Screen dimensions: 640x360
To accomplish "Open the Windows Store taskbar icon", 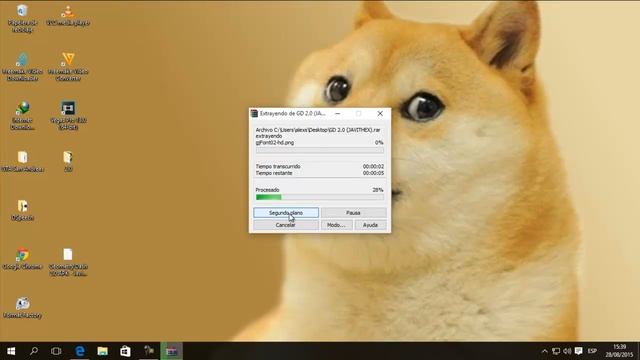I will (x=125, y=351).
